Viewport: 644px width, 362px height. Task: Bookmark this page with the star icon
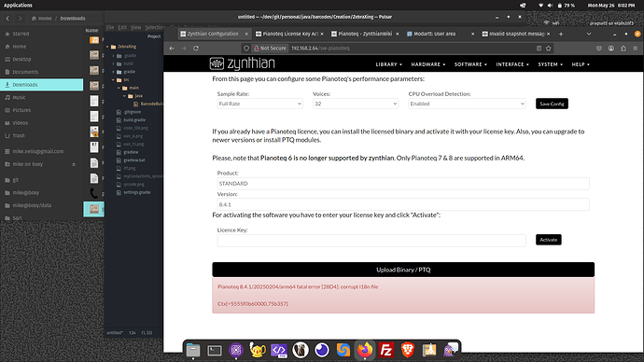coord(548,49)
